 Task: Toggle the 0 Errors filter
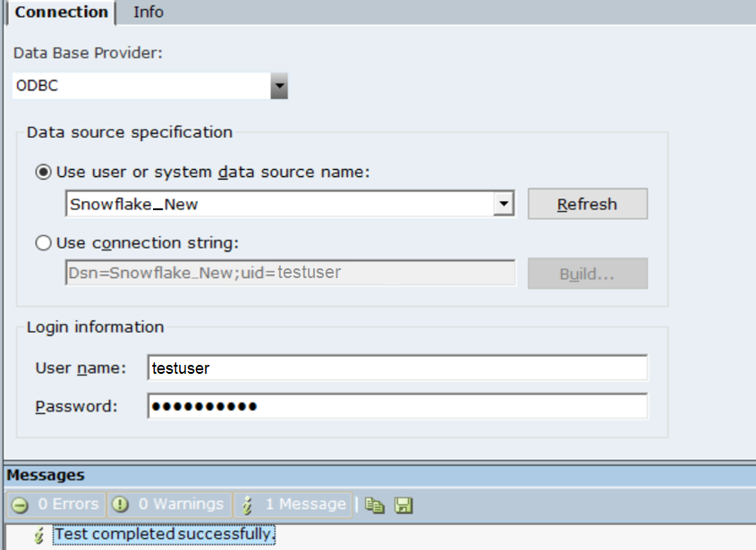(x=55, y=504)
